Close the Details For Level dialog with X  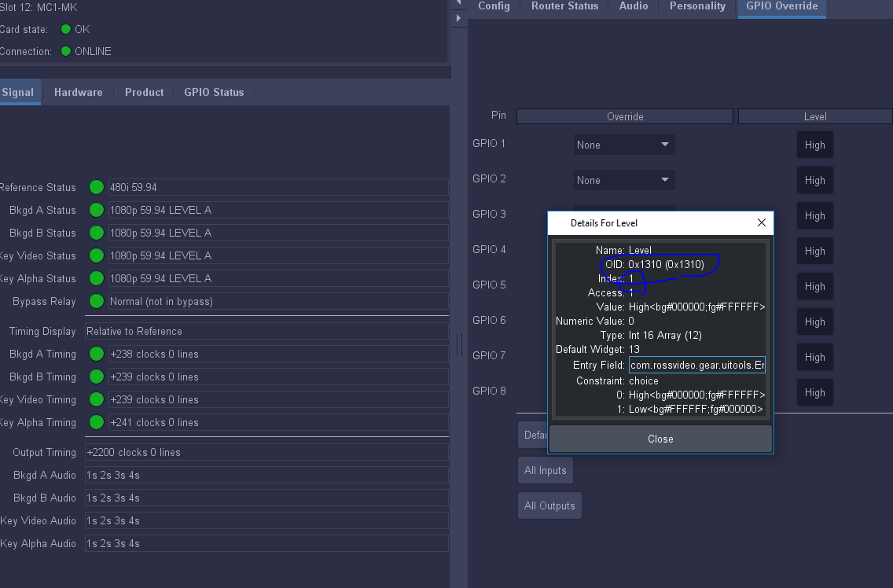click(x=761, y=222)
